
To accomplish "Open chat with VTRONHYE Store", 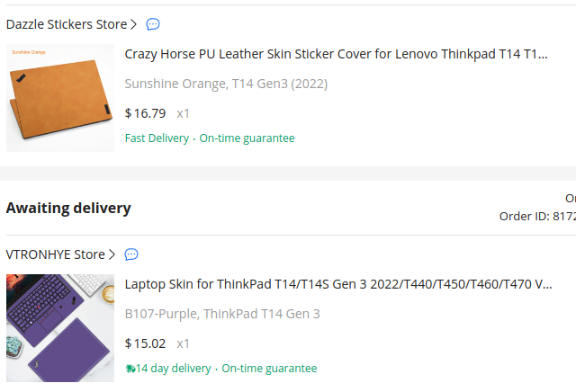I will point(131,254).
